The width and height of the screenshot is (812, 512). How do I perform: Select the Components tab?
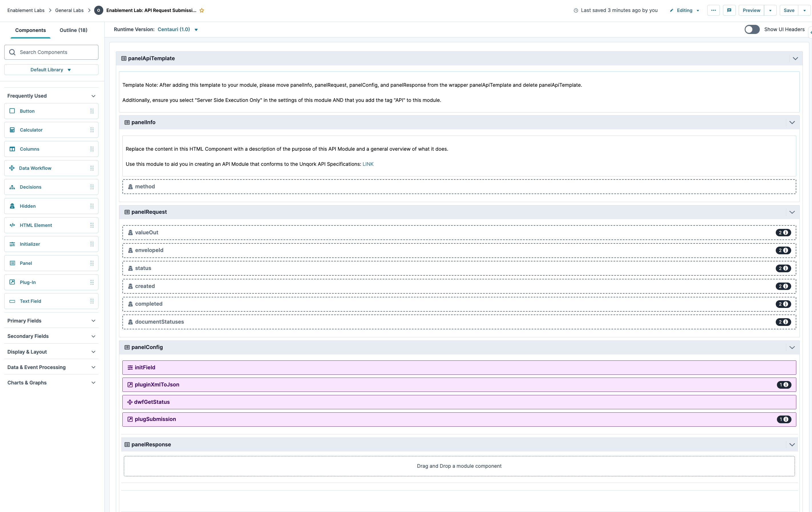[30, 30]
